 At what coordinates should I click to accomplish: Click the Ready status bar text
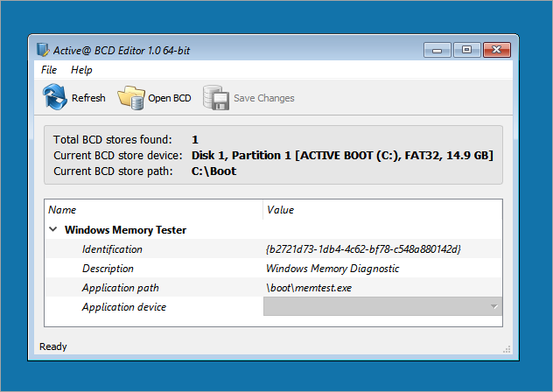pos(52,346)
